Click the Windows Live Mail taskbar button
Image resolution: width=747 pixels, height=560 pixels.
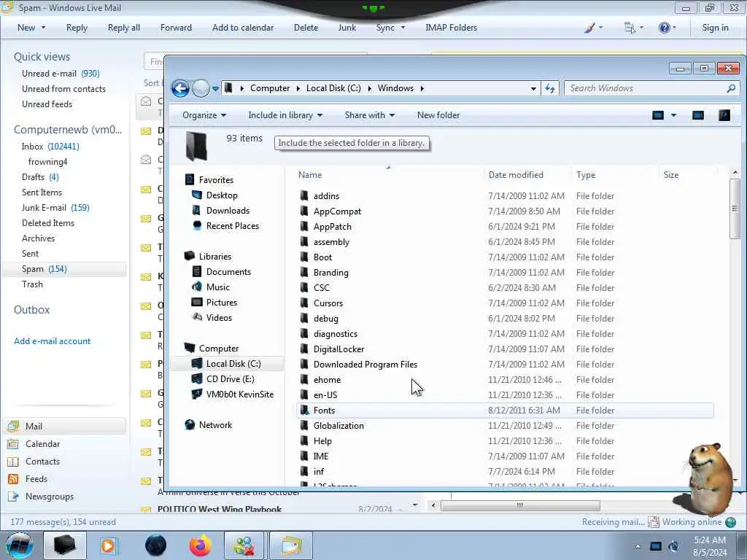click(291, 545)
